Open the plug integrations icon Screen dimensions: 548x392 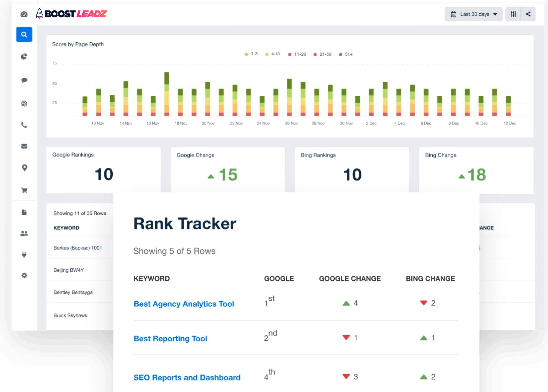point(24,255)
